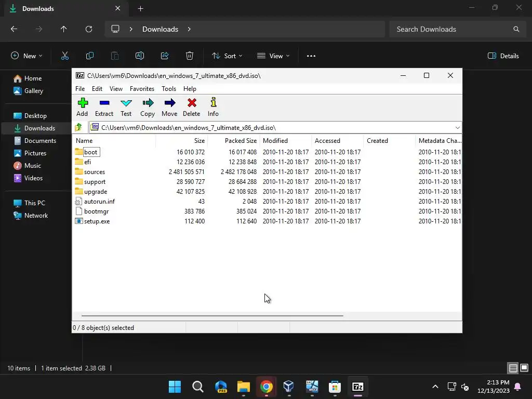Viewport: 532px width, 399px height.
Task: Open the View menu in 7-Zip
Action: [116, 88]
